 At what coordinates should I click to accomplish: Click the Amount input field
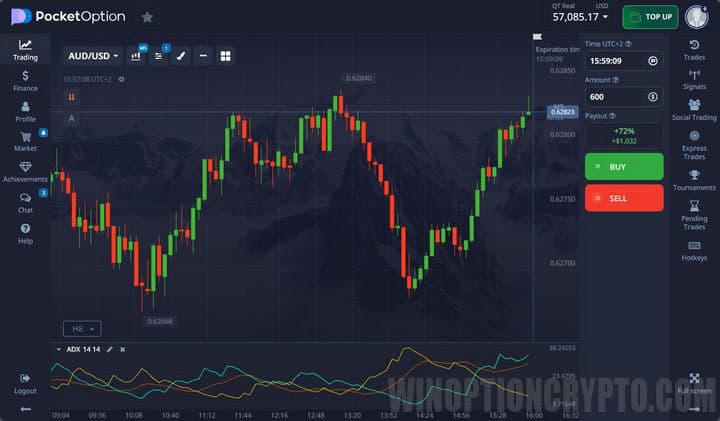(613, 97)
